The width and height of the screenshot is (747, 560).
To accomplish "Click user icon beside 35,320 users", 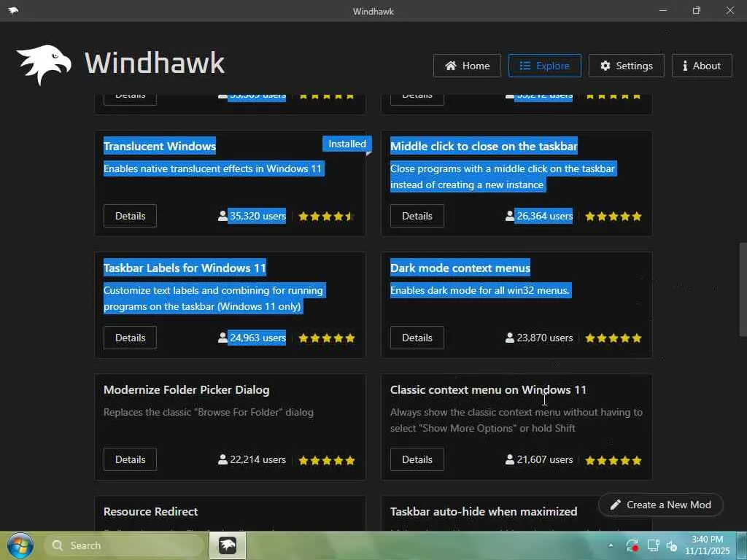I will [222, 216].
